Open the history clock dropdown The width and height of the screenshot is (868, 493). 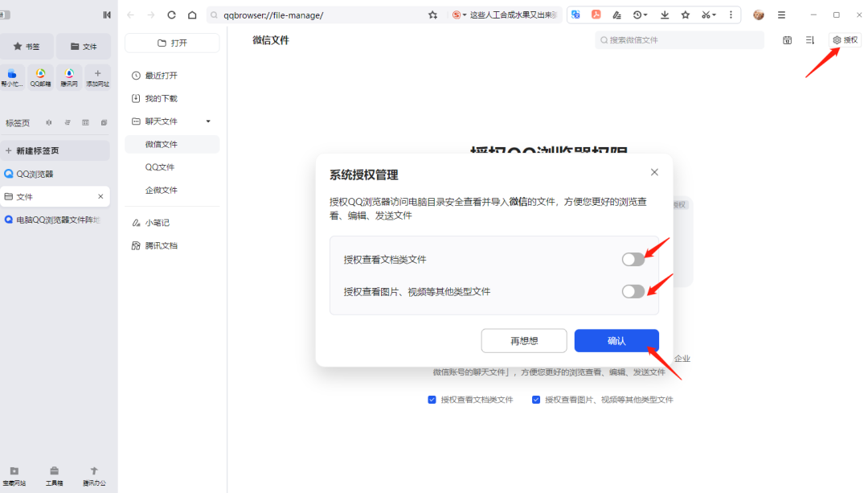(x=640, y=15)
